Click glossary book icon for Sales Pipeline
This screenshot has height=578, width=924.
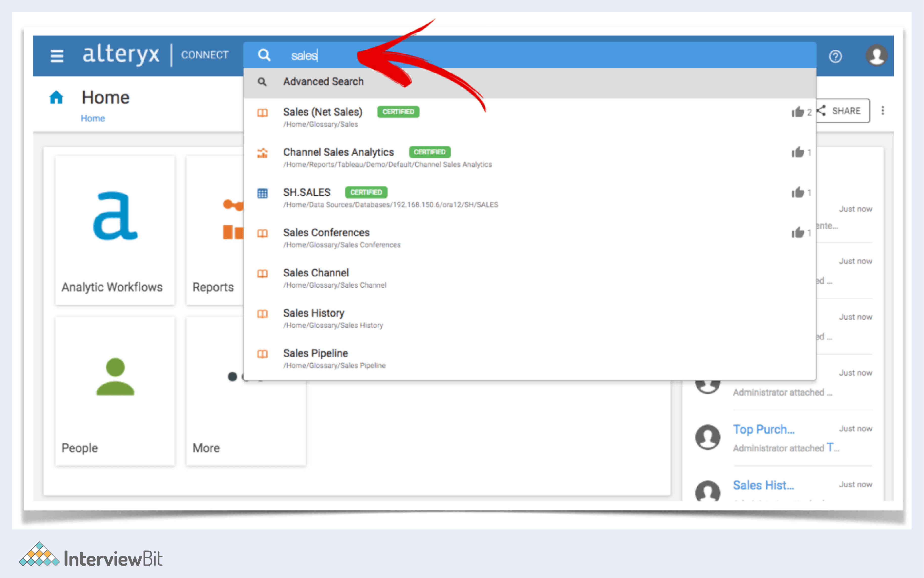pyautogui.click(x=262, y=354)
